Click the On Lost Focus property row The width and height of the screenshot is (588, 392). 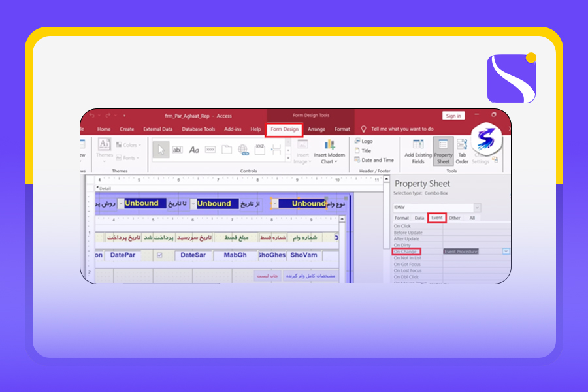coord(451,270)
